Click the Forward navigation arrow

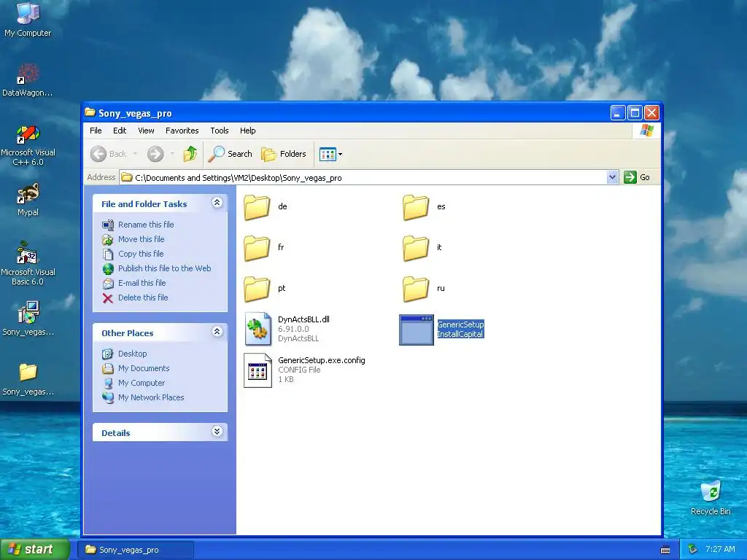(155, 154)
